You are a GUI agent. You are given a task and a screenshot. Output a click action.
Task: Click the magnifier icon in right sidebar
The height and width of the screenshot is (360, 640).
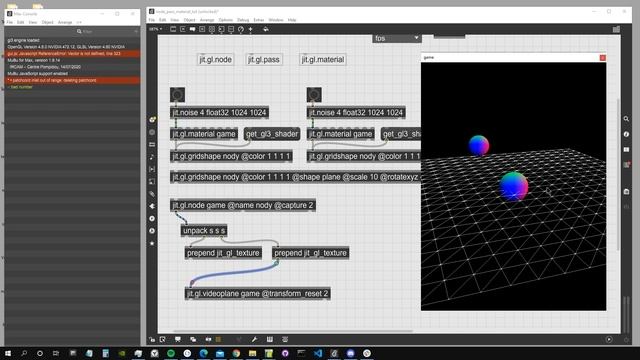point(626,119)
